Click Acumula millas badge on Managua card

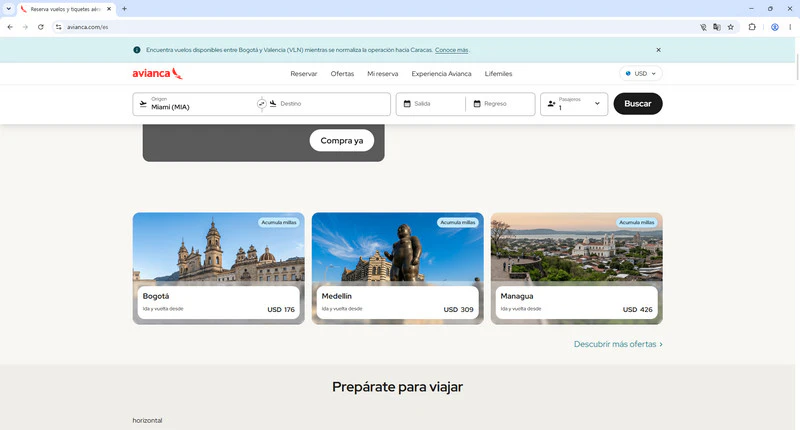636,222
